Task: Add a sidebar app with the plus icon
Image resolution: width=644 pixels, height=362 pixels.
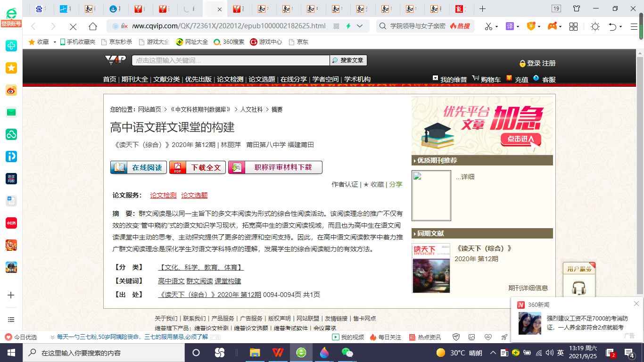Action: tap(11, 295)
